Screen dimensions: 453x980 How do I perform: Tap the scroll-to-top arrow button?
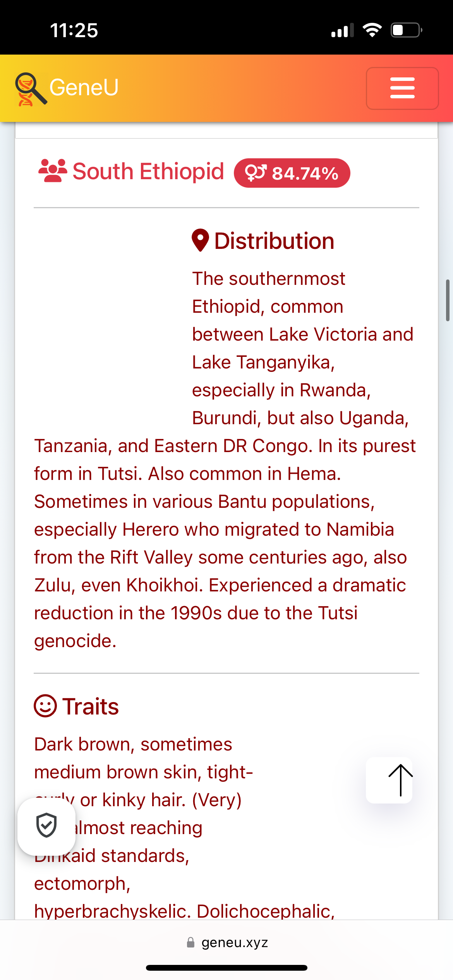(x=389, y=780)
